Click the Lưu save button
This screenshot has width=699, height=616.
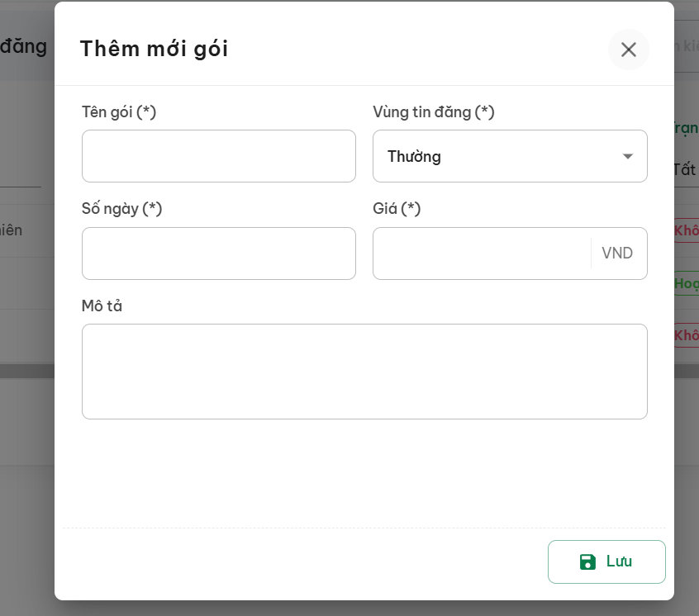(x=606, y=562)
